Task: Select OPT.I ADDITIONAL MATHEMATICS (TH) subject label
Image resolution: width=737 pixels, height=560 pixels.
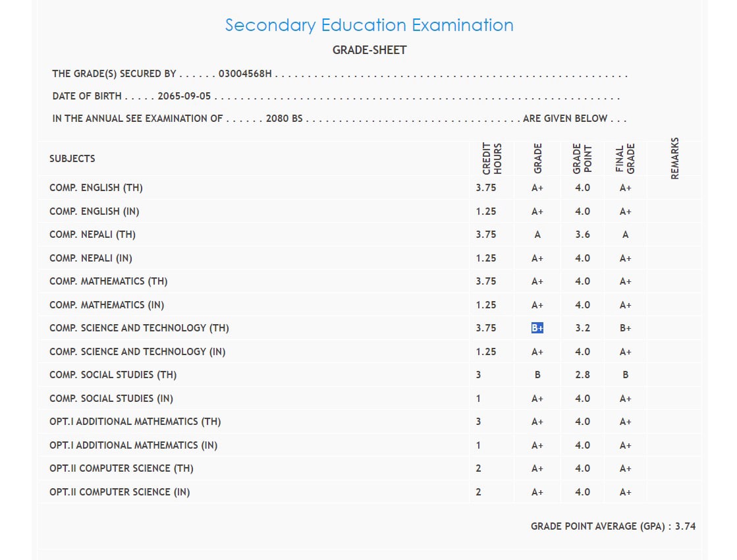Action: tap(135, 422)
